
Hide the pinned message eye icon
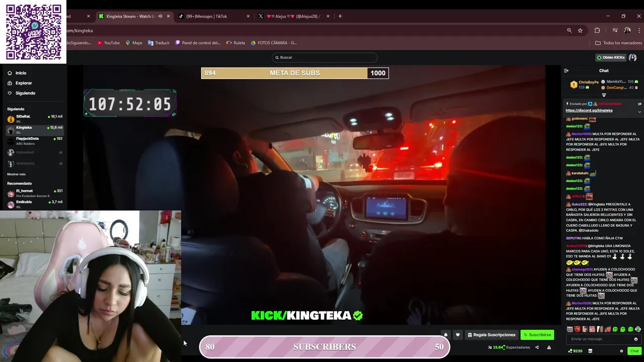point(639,104)
